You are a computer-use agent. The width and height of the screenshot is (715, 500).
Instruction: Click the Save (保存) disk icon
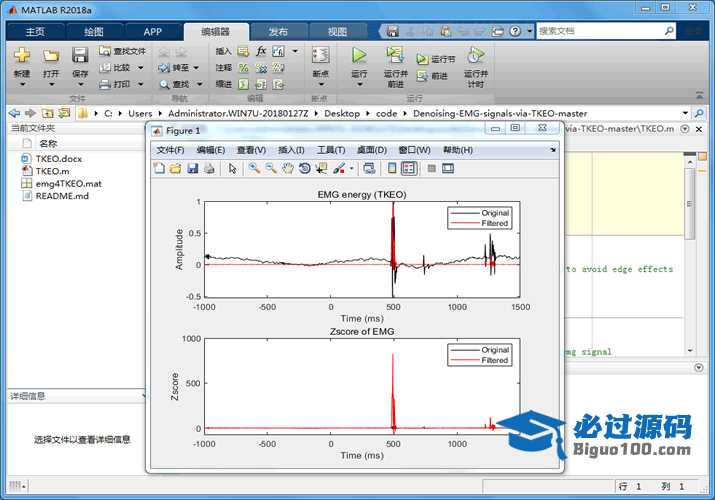80,56
